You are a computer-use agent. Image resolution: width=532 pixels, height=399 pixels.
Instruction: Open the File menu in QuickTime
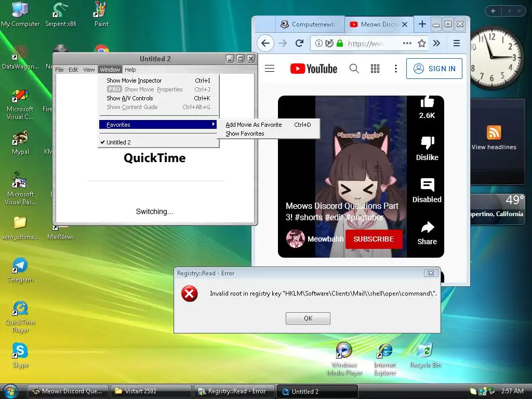59,70
